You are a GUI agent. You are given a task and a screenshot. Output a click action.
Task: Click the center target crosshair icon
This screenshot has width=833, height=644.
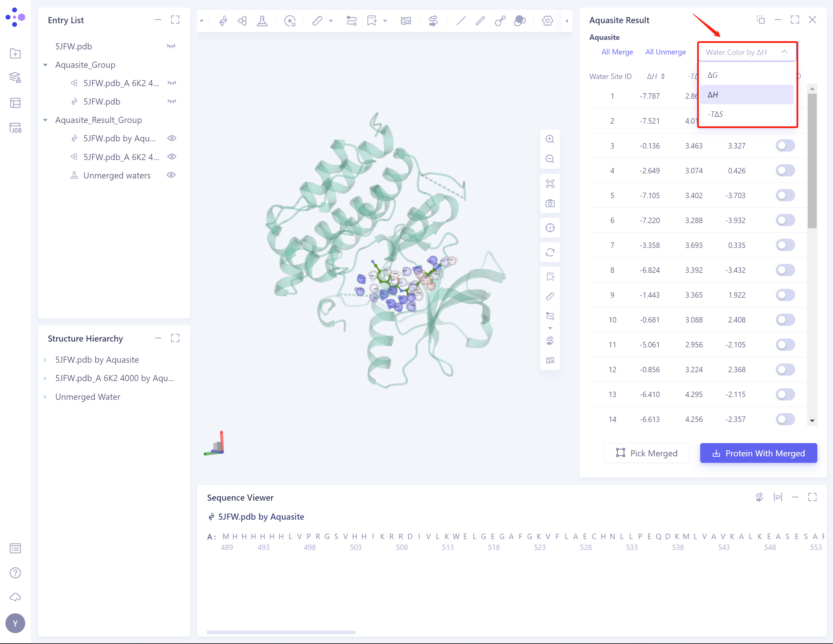point(550,228)
